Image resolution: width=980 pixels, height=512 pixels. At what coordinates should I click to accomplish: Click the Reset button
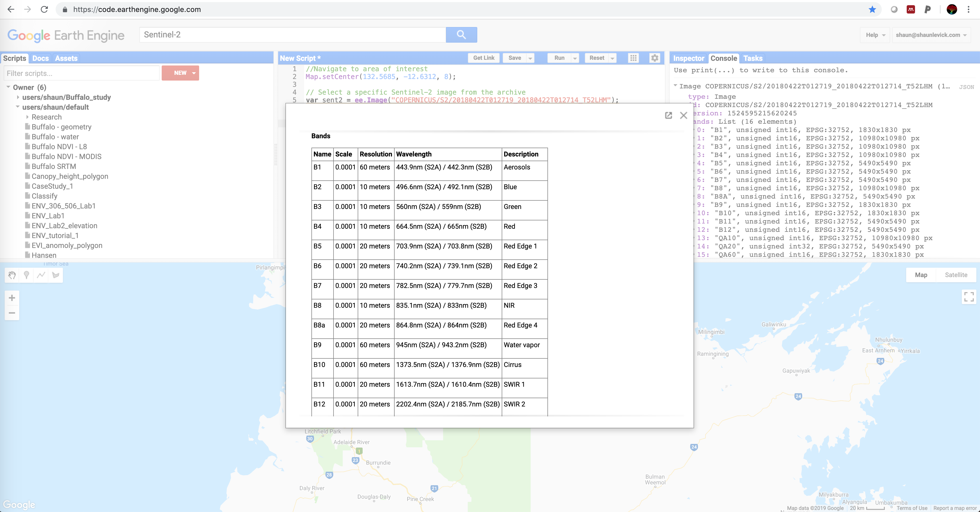[597, 58]
